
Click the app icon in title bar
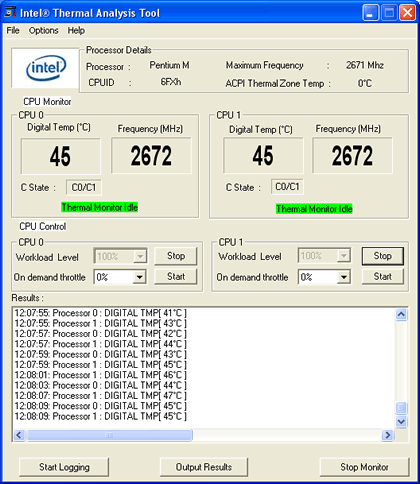pos(10,12)
